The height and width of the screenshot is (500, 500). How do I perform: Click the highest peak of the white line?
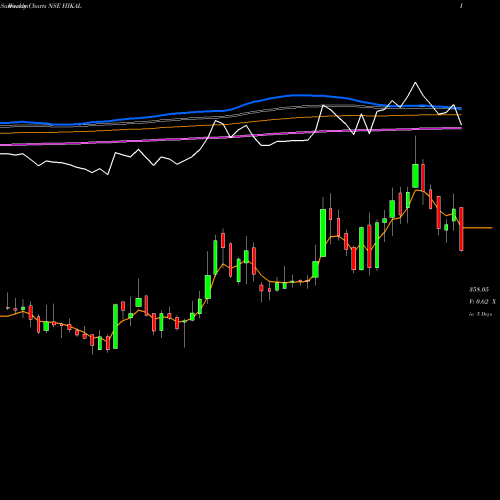click(x=415, y=82)
